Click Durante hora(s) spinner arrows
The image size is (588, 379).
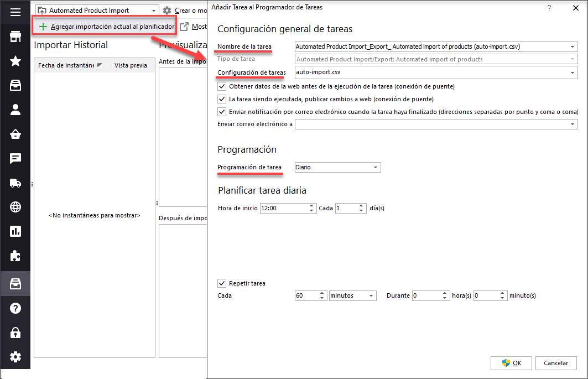445,295
